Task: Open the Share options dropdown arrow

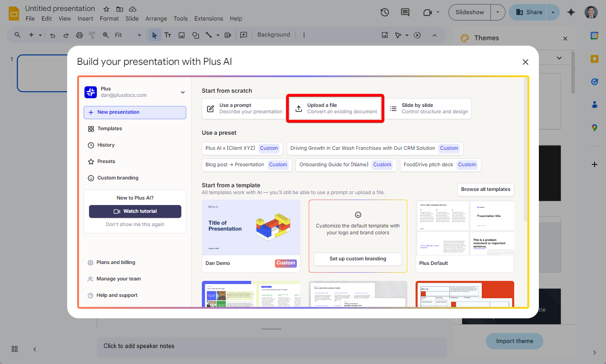Action: click(x=553, y=12)
